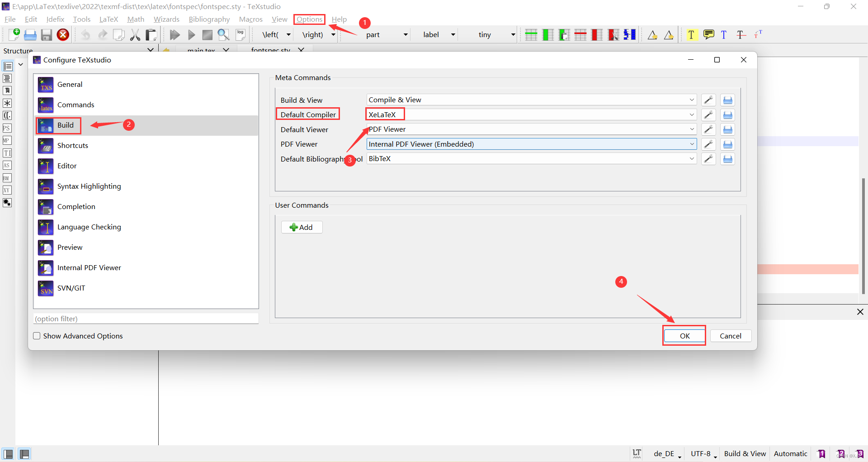Switch to the fontspec.sty tab
Screen dimensions: 868x462
[x=271, y=50]
